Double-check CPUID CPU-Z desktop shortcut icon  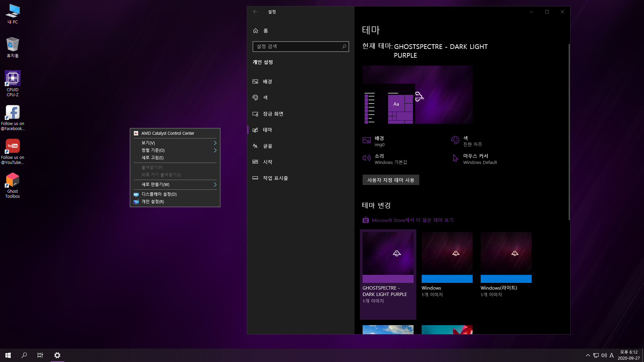pos(12,78)
